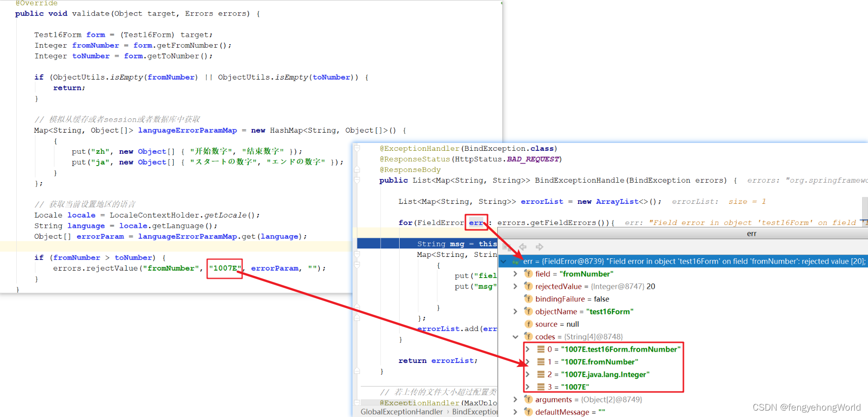868x417 pixels.
Task: Toggle fold marker at @ExceptionHandler(MaxUplo line
Action: [357, 403]
